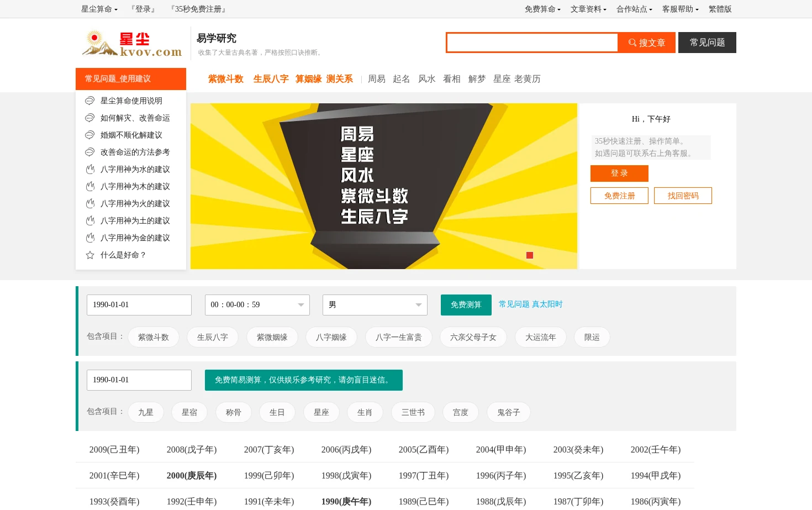The image size is (812, 510).
Task: Expand the 文章资料 top menu
Action: coord(588,9)
